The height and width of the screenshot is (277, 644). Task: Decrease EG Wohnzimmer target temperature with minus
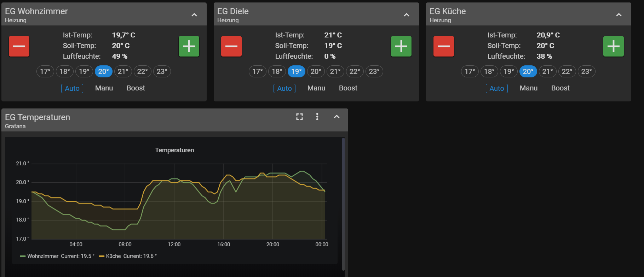click(19, 46)
